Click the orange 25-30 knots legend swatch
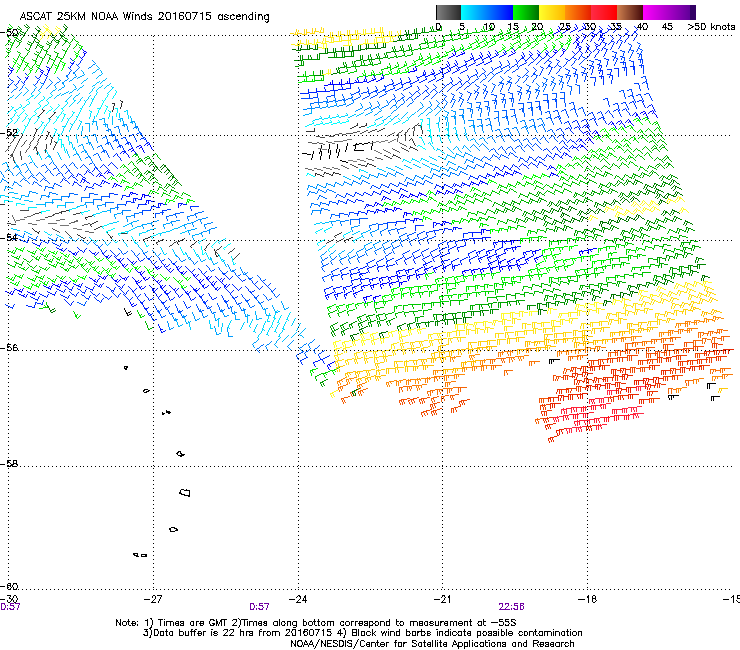Viewport: 740px width, 650px height. pos(578,12)
